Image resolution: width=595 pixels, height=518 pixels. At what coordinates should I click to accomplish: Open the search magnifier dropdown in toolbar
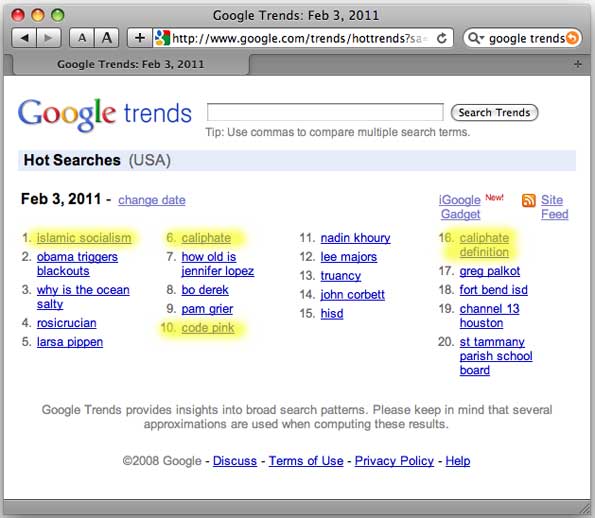(x=476, y=38)
